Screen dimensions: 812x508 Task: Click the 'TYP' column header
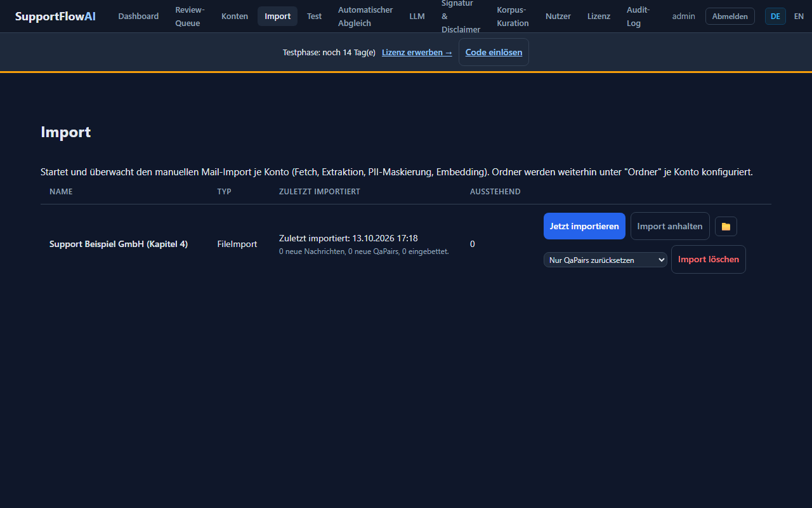tap(225, 192)
